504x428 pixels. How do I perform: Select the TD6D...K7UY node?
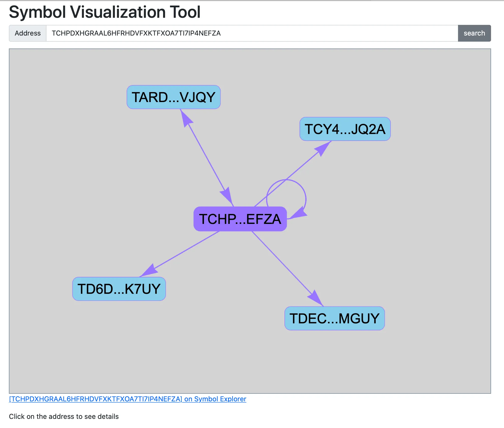coord(119,289)
